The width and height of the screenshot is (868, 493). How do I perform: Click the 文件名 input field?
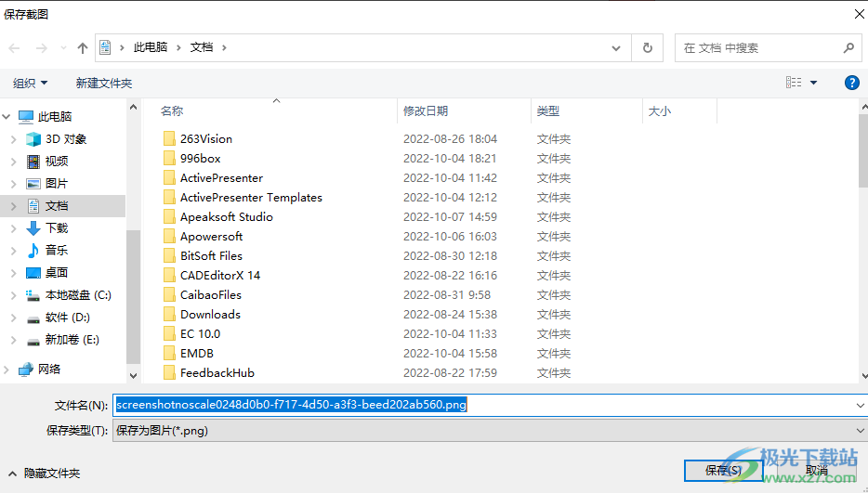click(483, 405)
